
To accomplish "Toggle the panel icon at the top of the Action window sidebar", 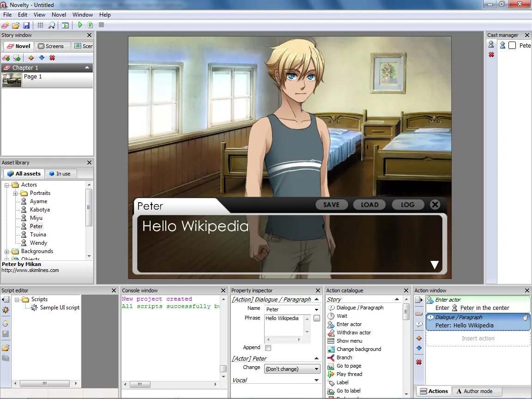I will pos(419,300).
